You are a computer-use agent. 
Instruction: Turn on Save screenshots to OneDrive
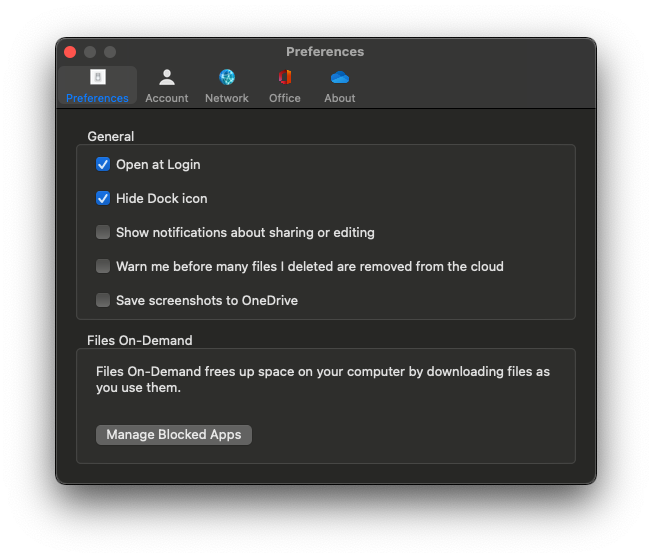103,300
